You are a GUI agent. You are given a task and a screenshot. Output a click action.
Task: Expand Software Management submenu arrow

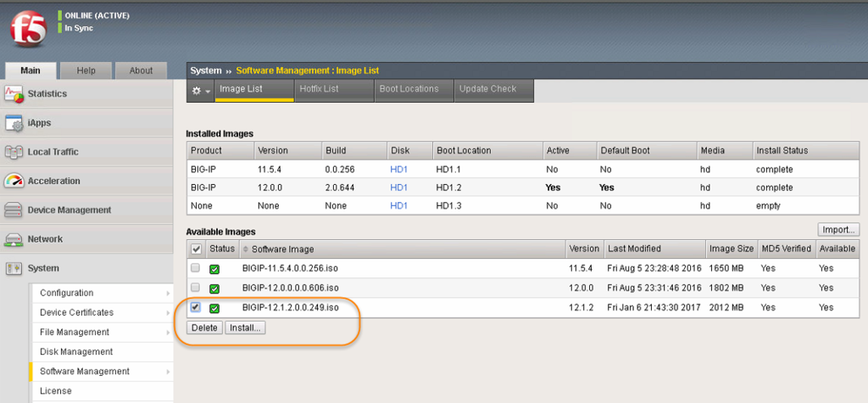(168, 372)
